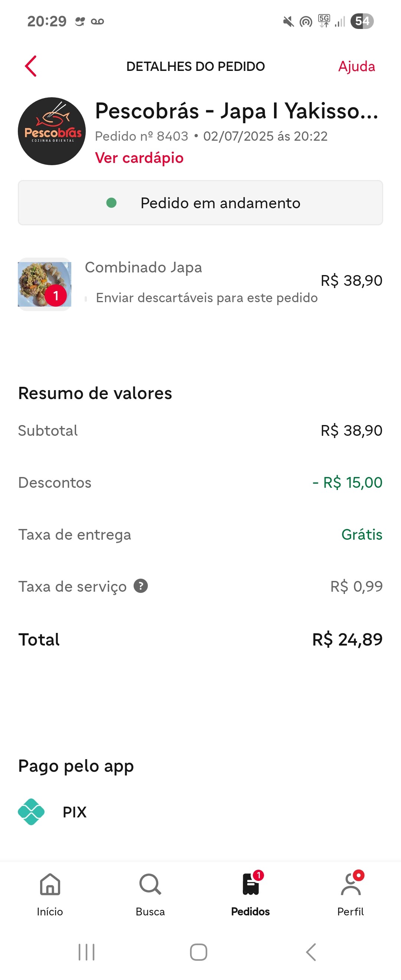Select the PIX payment icon
Screen dimensions: 401x980
31,811
